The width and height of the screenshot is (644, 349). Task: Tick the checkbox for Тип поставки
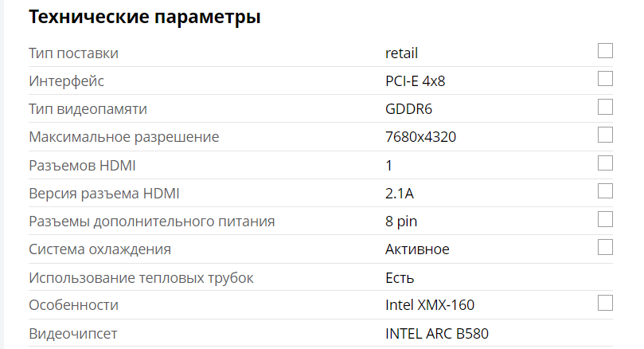click(x=605, y=51)
